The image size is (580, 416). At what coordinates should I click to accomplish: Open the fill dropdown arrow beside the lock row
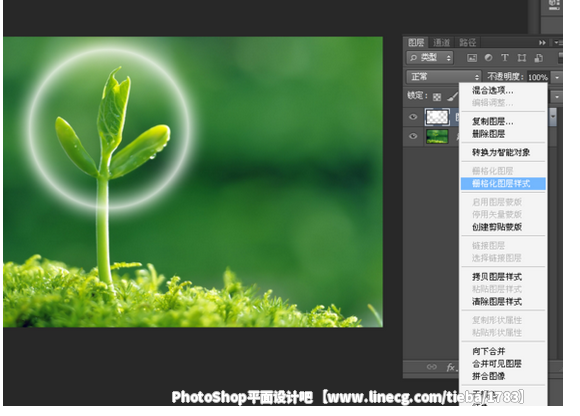coord(557,97)
